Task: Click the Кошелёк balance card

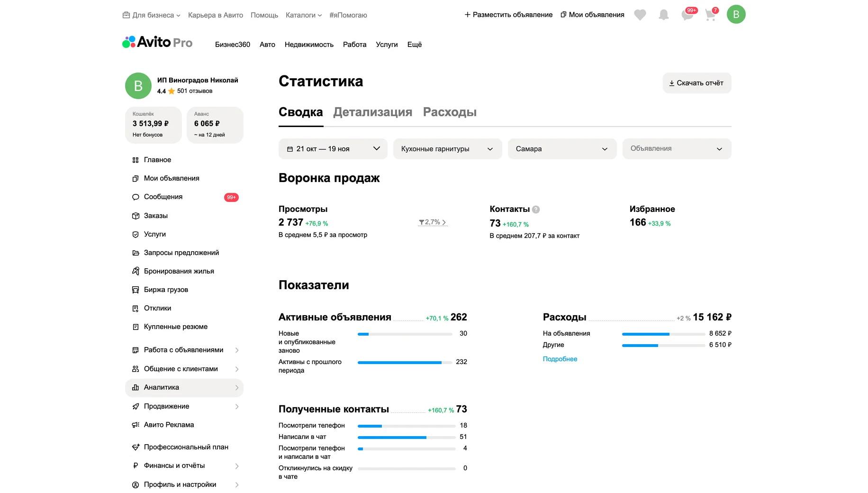Action: 154,125
